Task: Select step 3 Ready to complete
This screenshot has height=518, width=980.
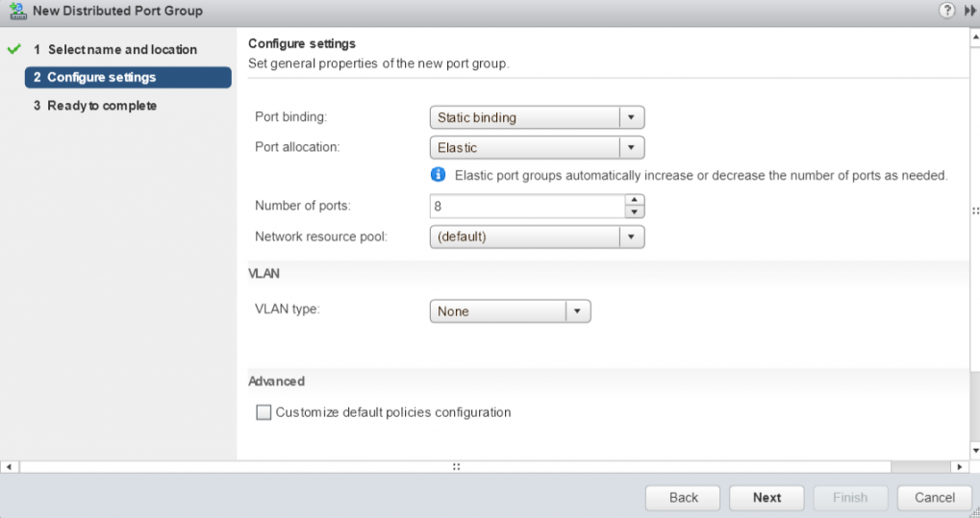Action: tap(101, 106)
